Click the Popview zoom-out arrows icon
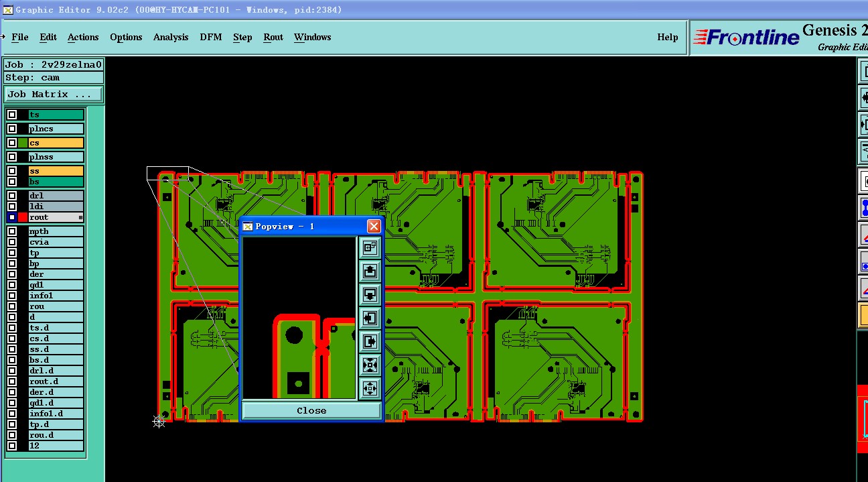868x482 pixels. click(x=370, y=388)
